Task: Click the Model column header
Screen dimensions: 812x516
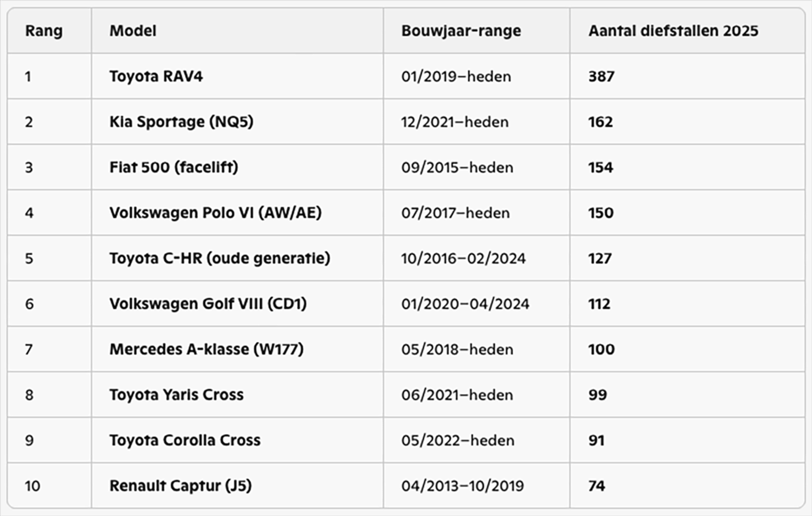Action: pyautogui.click(x=133, y=31)
